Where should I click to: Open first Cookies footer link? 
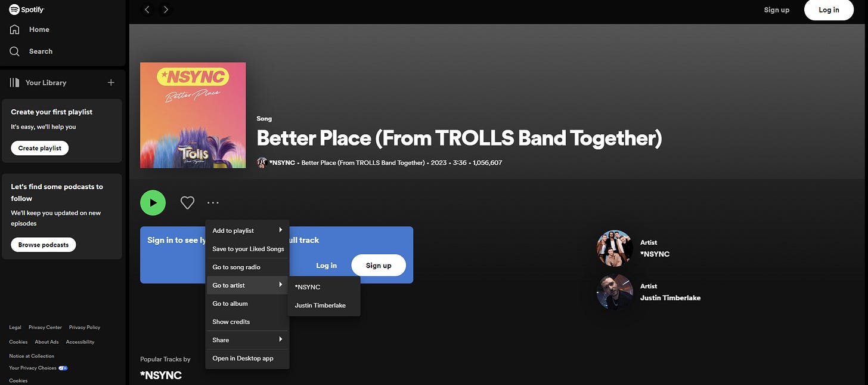(x=18, y=342)
